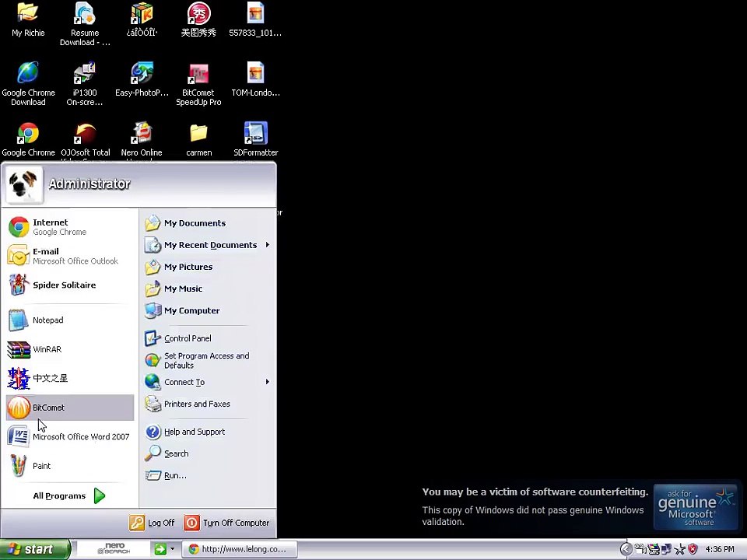The image size is (747, 560).
Task: Open the Nero Online desktop shortcut
Action: pos(142,139)
